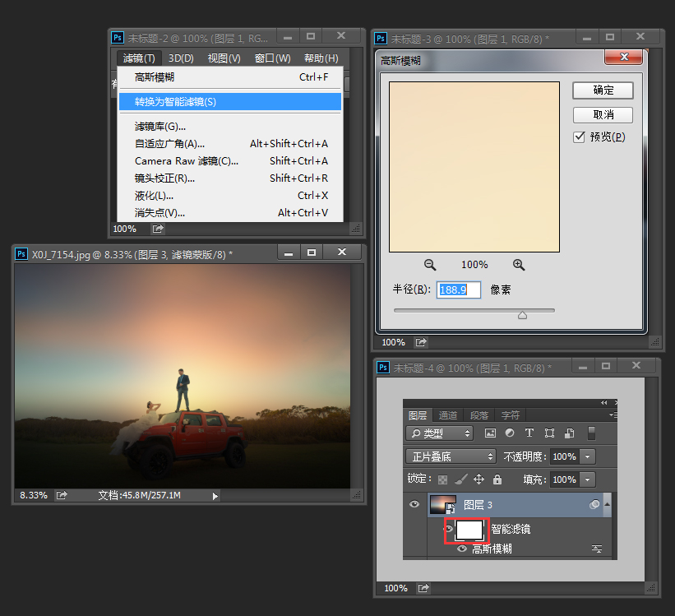Open the 视图(V) menu
Viewport: 675px width, 616px height.
[x=224, y=58]
